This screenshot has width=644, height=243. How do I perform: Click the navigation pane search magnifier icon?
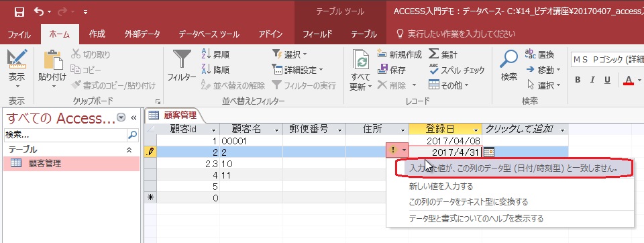pyautogui.click(x=133, y=135)
